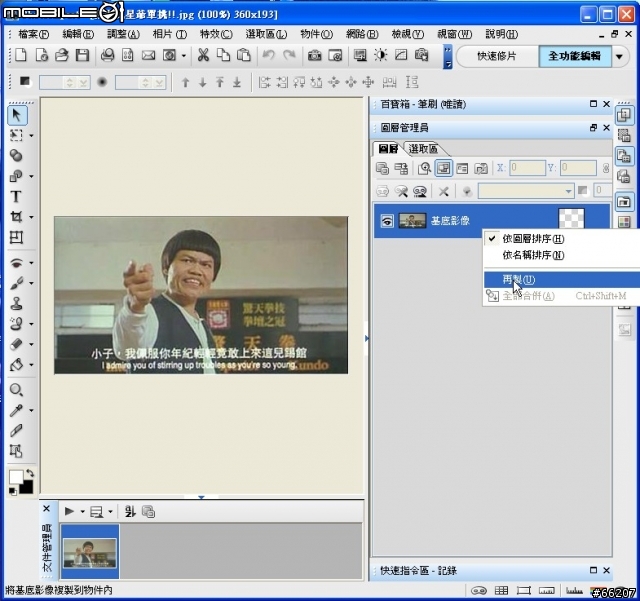Click the 快速修片 button
Screen dimensions: 640x601
[x=497, y=56]
